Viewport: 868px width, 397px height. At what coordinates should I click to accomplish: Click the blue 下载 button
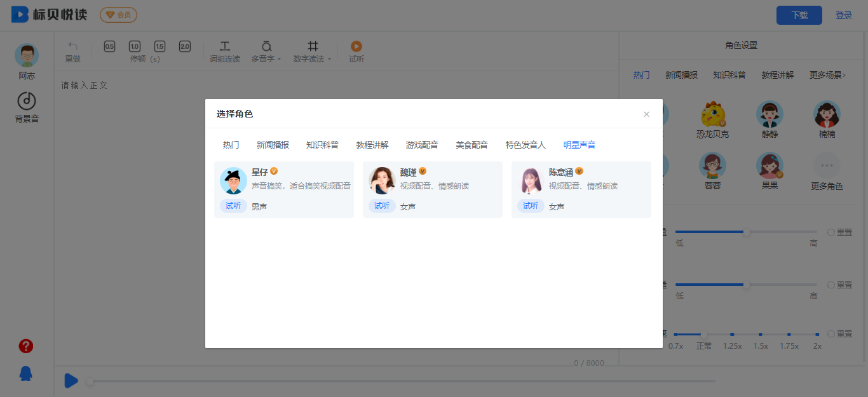click(799, 15)
